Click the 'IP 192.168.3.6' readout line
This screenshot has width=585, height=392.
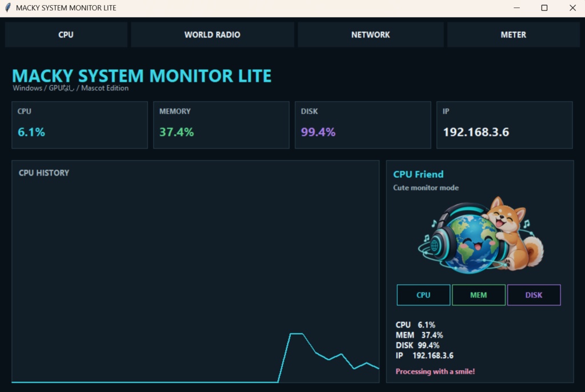point(424,355)
